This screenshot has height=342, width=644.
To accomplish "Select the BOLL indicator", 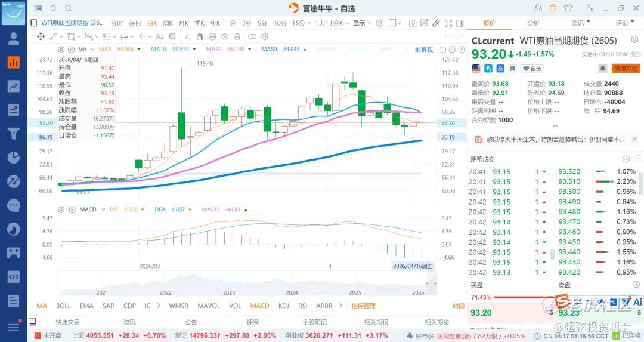I will tap(63, 306).
